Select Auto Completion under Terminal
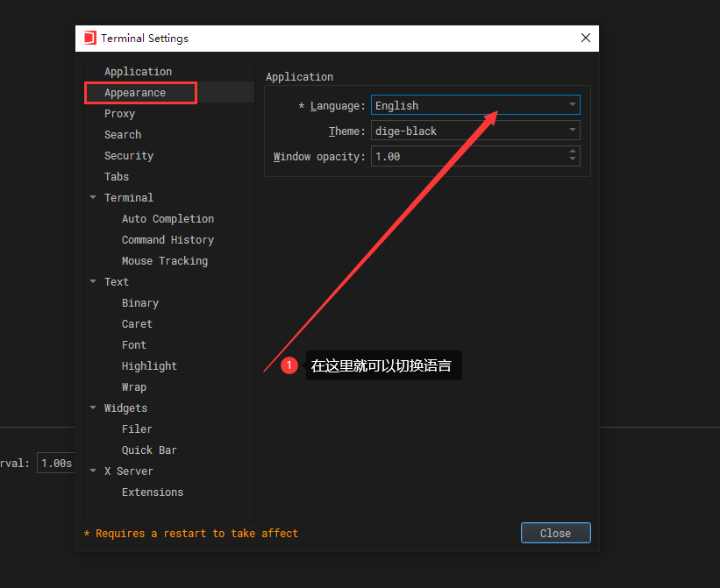The width and height of the screenshot is (720, 588). pyautogui.click(x=167, y=218)
